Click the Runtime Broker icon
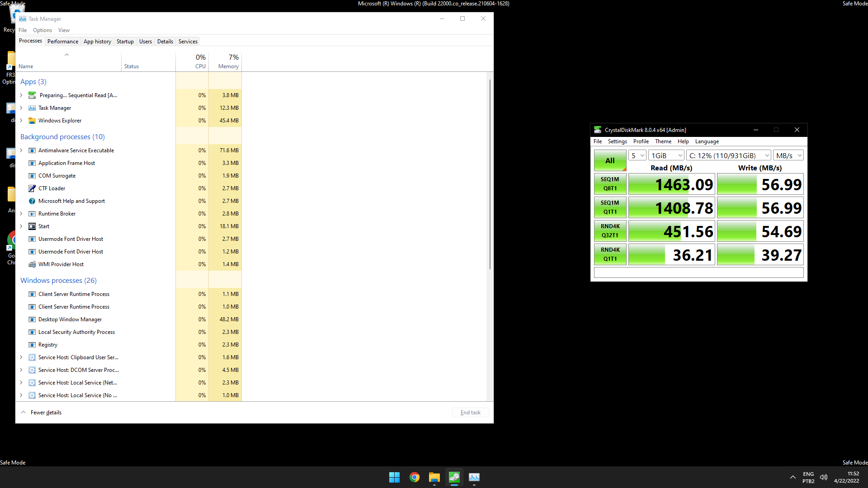Screen dimensions: 868x488 [32, 214]
